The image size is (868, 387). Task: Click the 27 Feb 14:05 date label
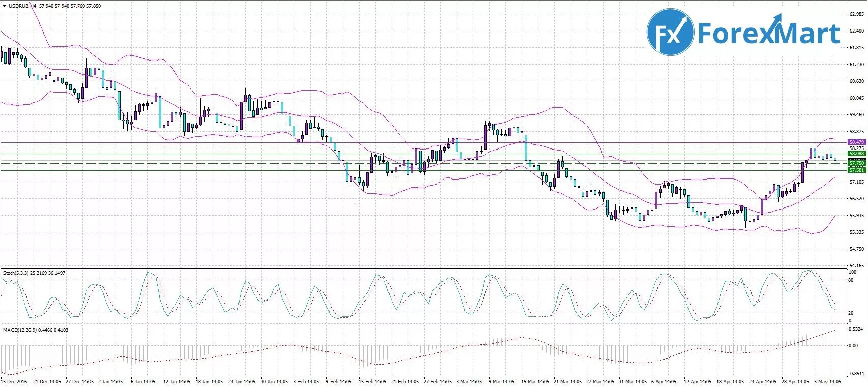pyautogui.click(x=437, y=381)
